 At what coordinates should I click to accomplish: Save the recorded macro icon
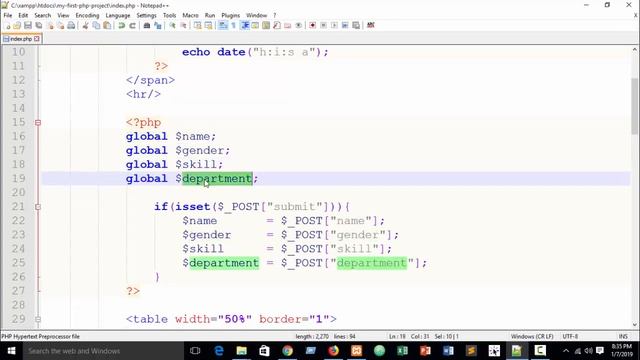(356, 25)
